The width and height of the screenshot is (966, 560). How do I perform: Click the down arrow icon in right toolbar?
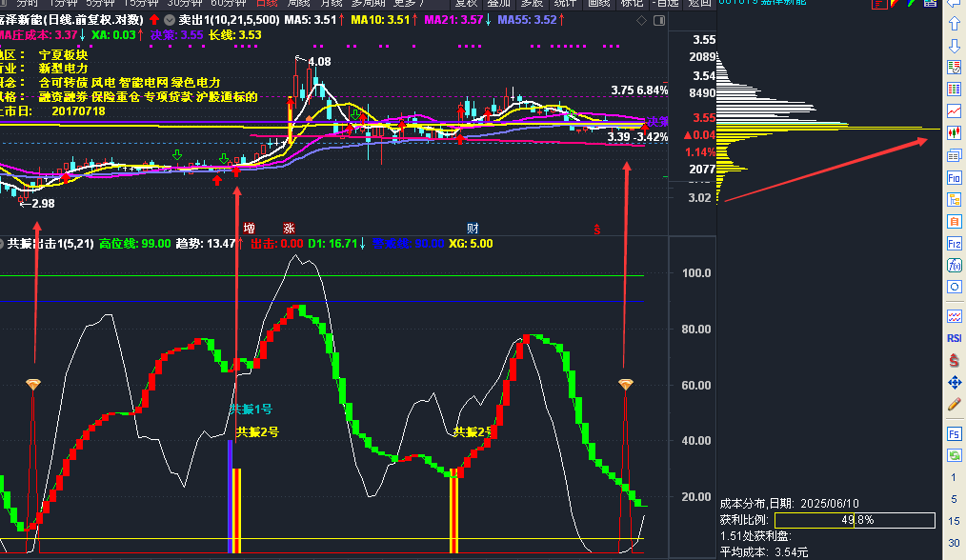955,46
